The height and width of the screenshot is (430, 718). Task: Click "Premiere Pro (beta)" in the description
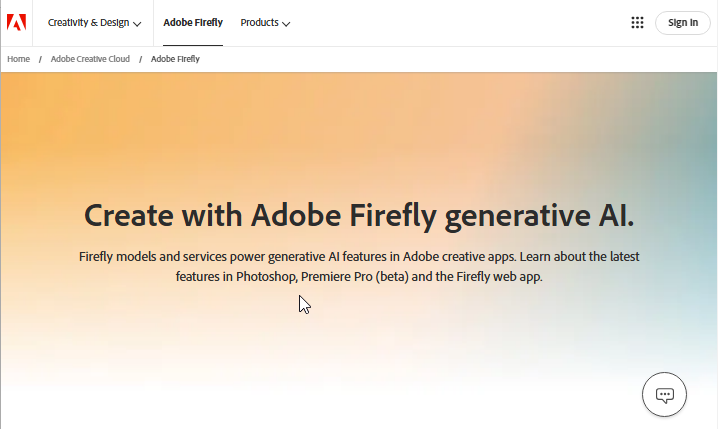346,277
